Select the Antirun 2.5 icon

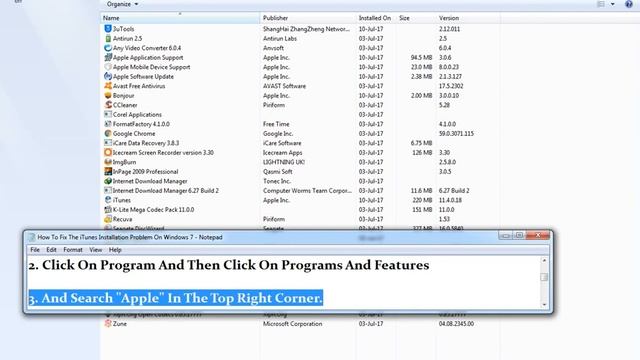(x=108, y=38)
